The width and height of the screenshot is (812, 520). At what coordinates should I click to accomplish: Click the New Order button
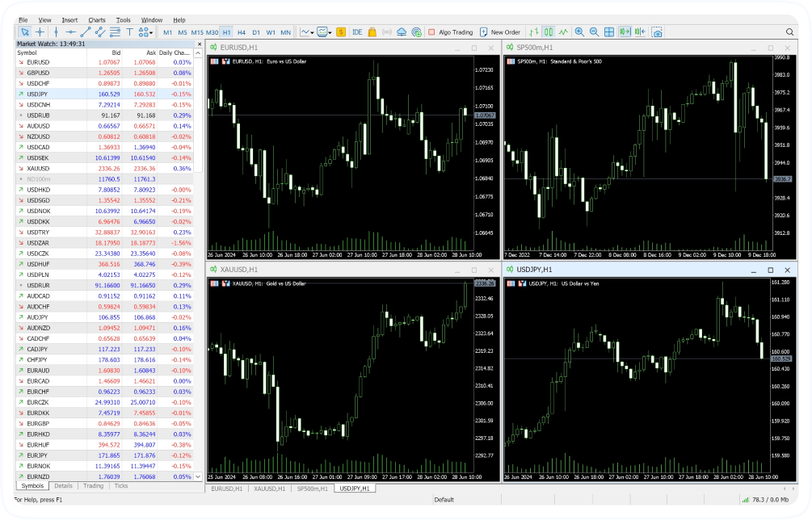(x=500, y=32)
